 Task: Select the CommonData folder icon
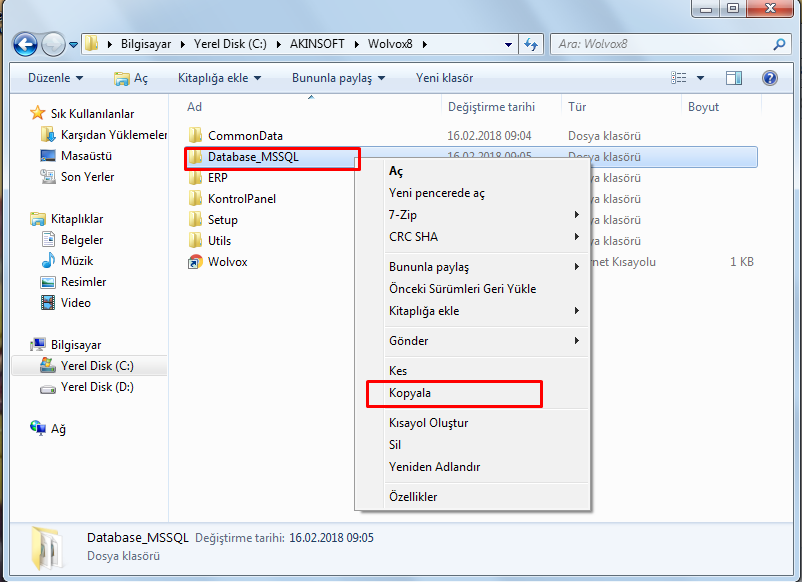(196, 136)
